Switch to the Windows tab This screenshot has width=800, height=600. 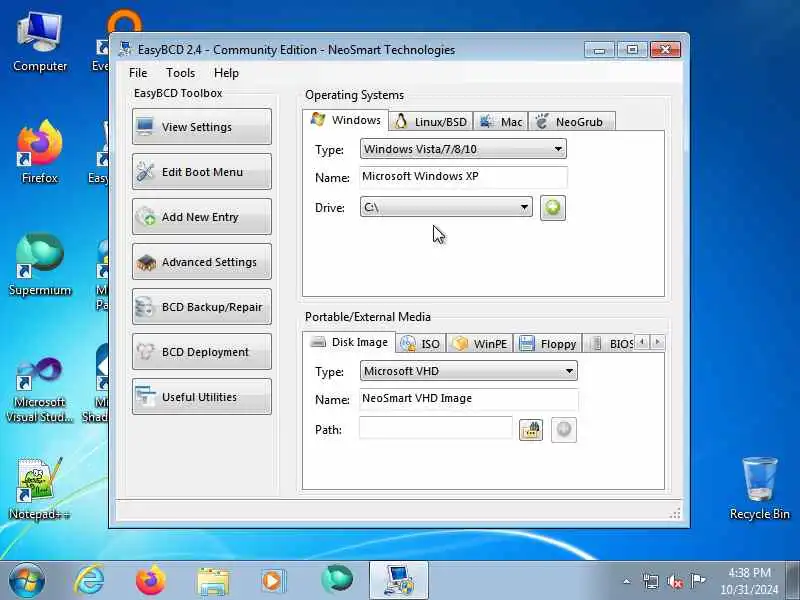(x=345, y=120)
